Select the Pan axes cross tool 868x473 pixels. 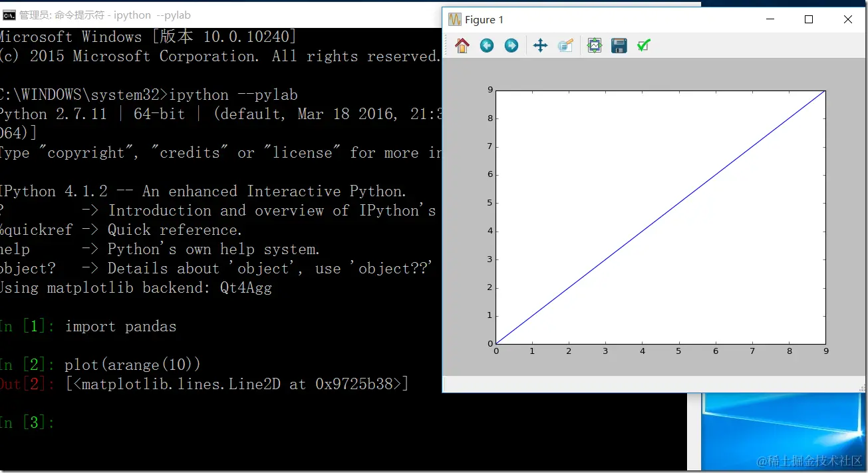tap(540, 45)
